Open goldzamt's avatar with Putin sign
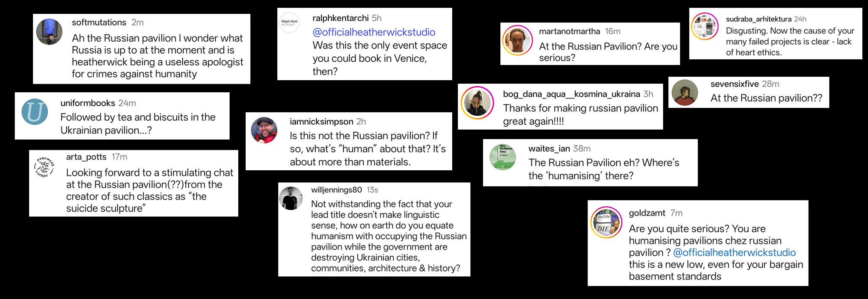Image resolution: width=868 pixels, height=299 pixels. (x=606, y=222)
